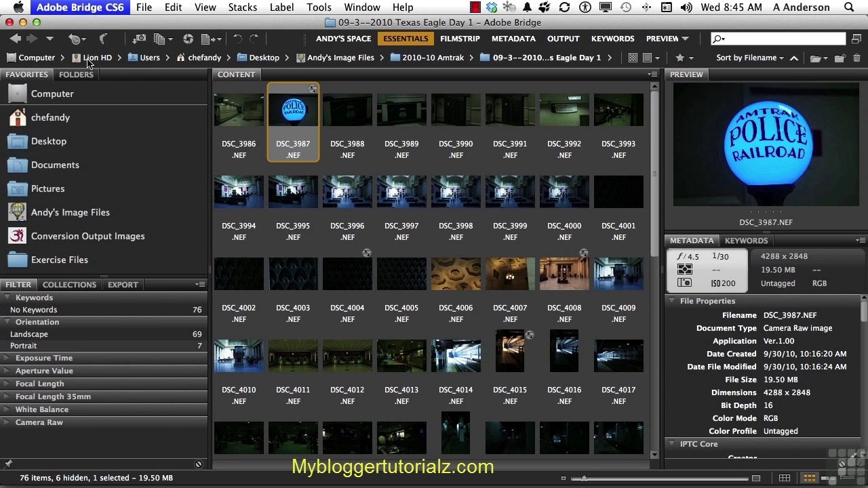Select the FILMSTRIP workspace
868x488 pixels.
point(460,39)
